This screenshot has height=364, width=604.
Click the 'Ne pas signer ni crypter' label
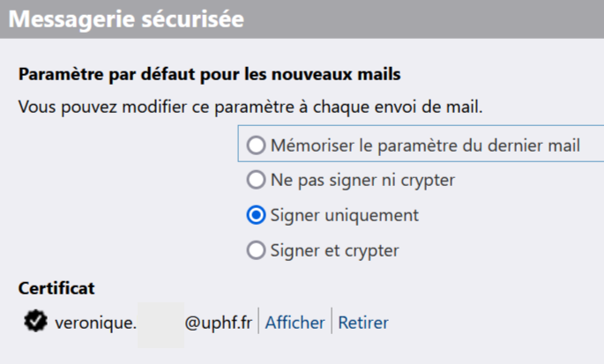[x=362, y=181]
